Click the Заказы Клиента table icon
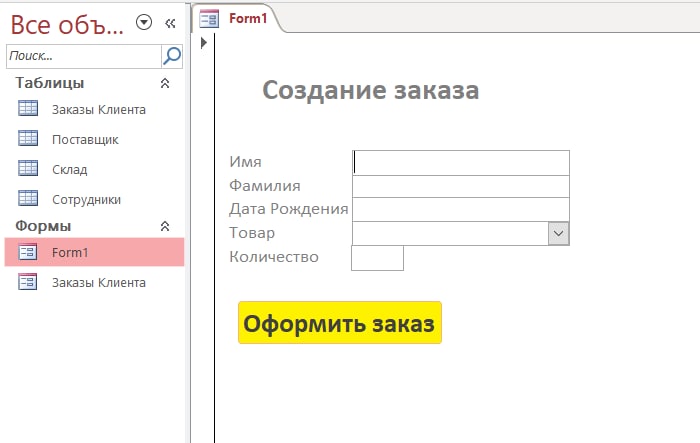Viewport: 700px width, 443px height. coord(28,109)
